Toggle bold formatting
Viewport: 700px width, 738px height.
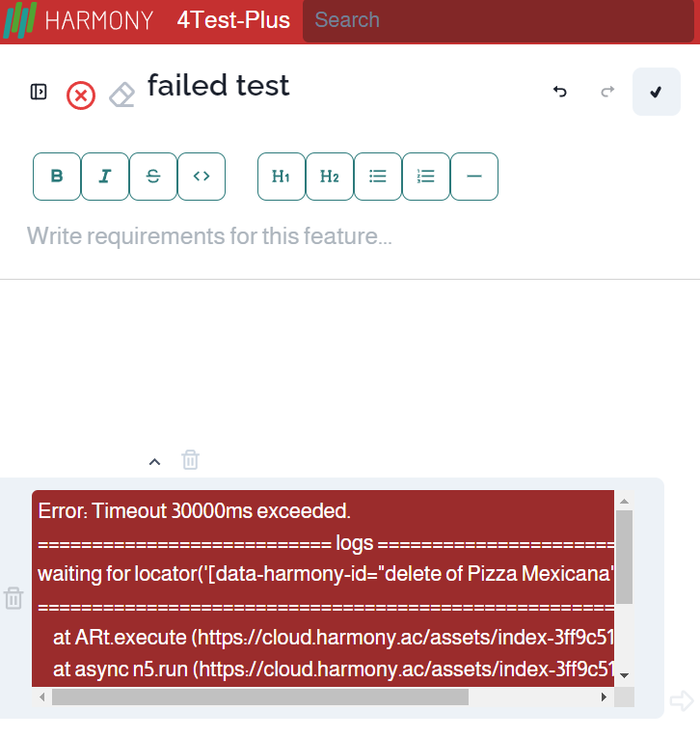tap(57, 177)
